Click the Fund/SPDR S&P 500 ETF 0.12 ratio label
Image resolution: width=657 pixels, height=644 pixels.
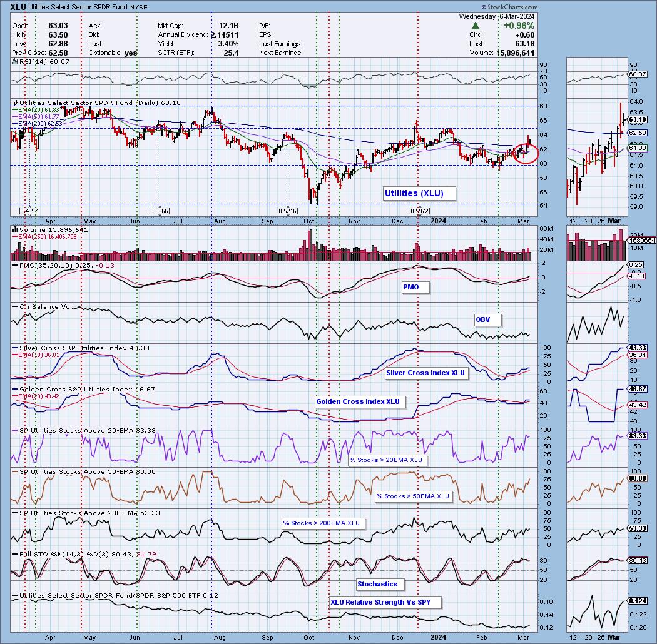tap(115, 595)
